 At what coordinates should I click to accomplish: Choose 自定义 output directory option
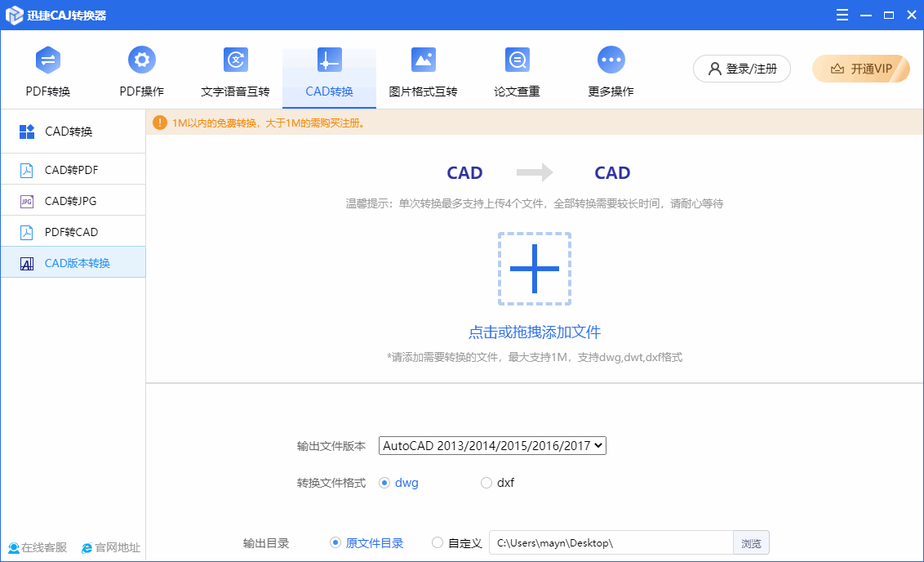(x=438, y=542)
